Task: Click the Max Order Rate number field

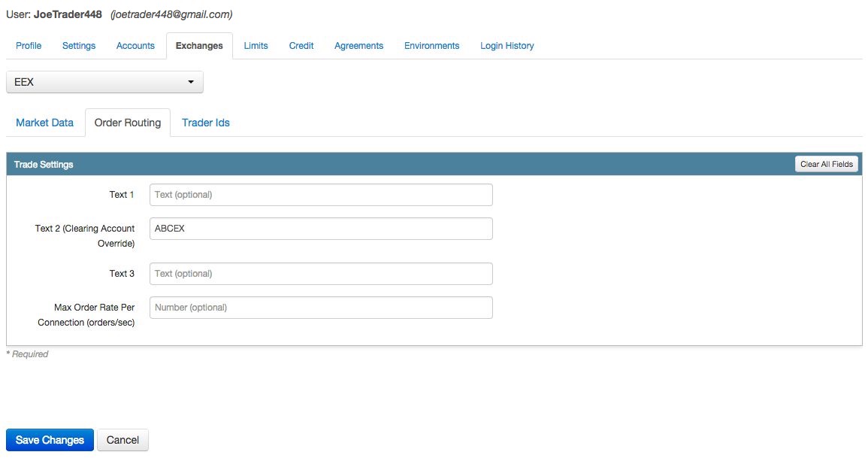Action: pyautogui.click(x=321, y=308)
